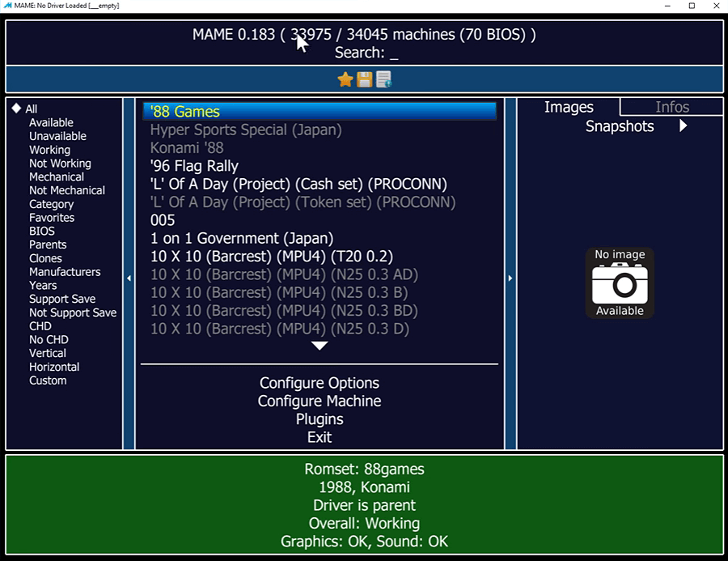Viewport: 728px width, 561px height.
Task: Select '96 Flag Rally
Action: 194,166
